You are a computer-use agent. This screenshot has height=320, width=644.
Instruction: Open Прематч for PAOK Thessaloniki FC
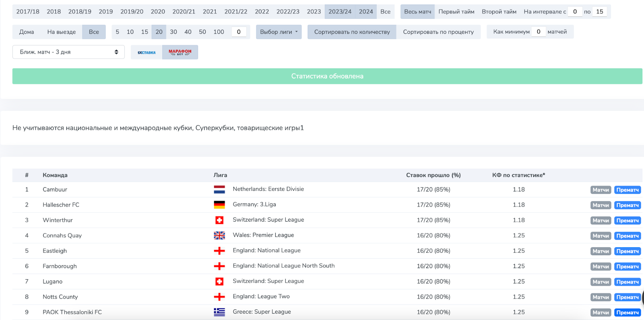tap(627, 312)
